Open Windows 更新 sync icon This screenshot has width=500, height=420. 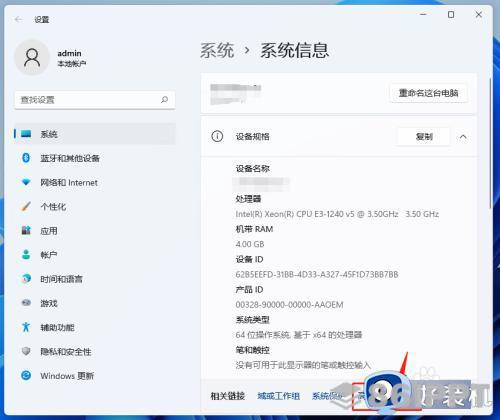[x=26, y=376]
